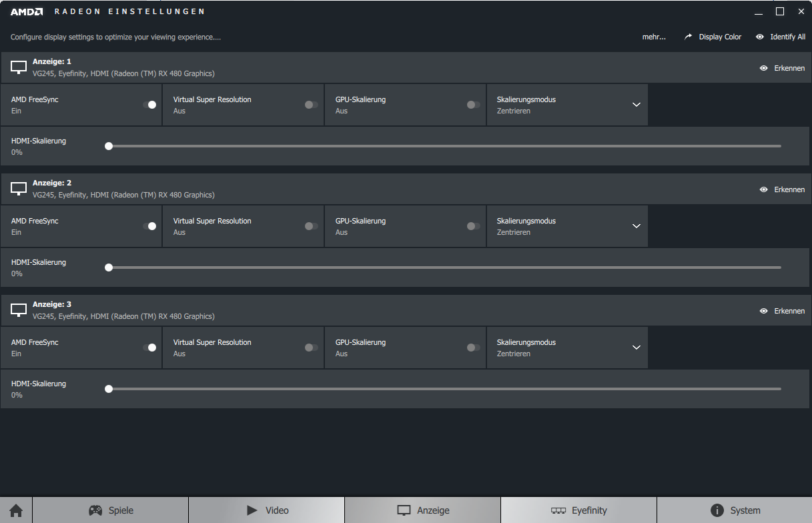Enable GPU-Skalierung for Anzeige 2
This screenshot has width=812, height=523.
474,226
